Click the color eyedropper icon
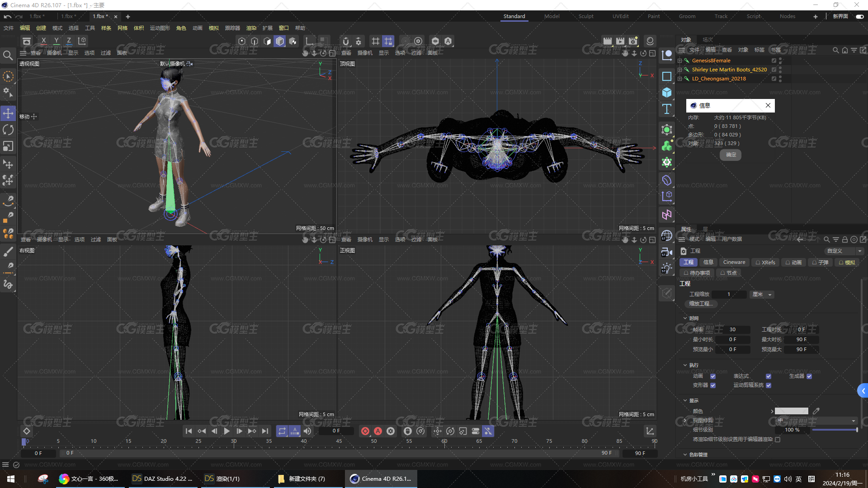This screenshot has height=488, width=868. (816, 411)
